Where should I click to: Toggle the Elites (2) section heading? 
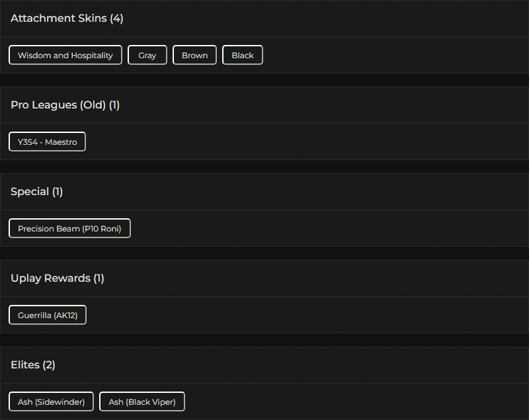pos(264,365)
